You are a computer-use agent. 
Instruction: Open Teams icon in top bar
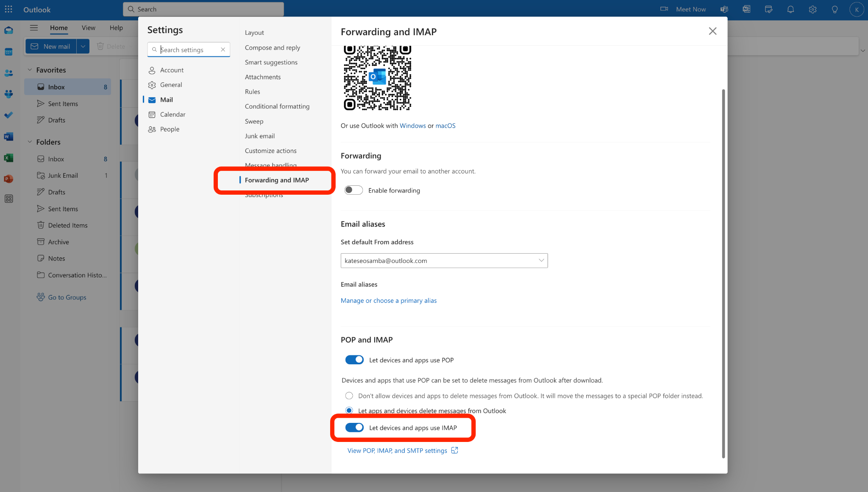(x=724, y=9)
